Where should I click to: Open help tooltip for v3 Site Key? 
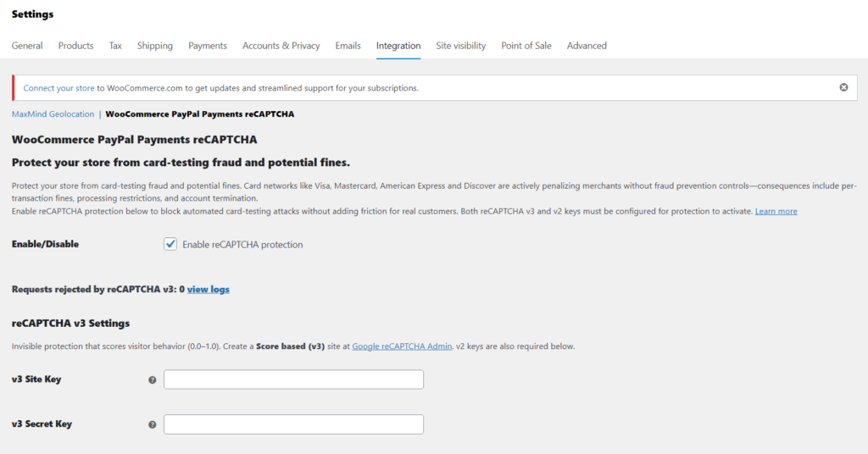click(x=153, y=380)
